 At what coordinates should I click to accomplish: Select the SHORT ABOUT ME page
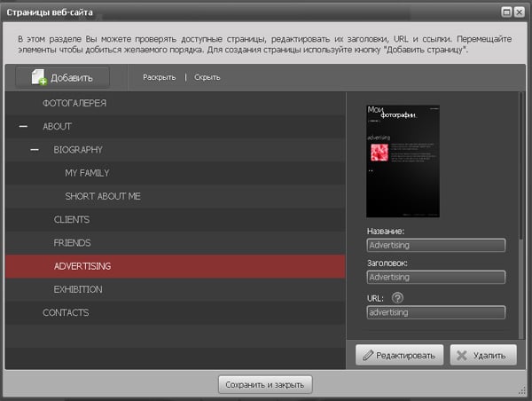pos(102,196)
